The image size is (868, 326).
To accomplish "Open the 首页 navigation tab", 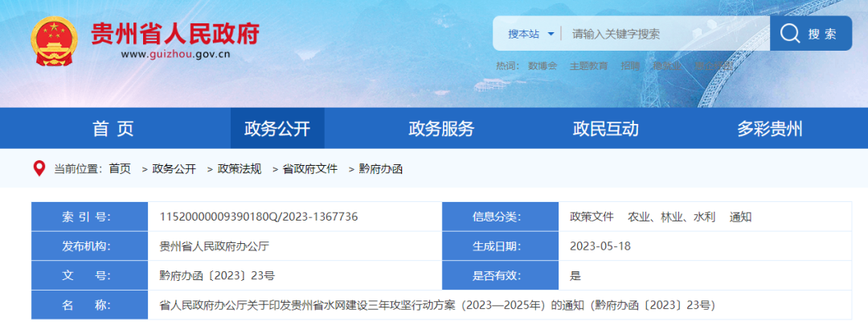I will pos(113,129).
